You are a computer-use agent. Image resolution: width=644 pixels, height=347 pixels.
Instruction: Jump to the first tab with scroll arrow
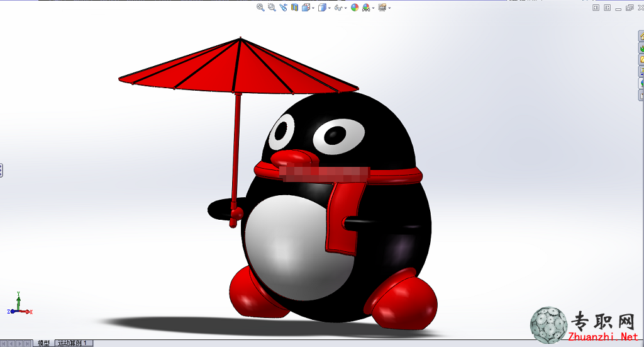click(x=4, y=343)
